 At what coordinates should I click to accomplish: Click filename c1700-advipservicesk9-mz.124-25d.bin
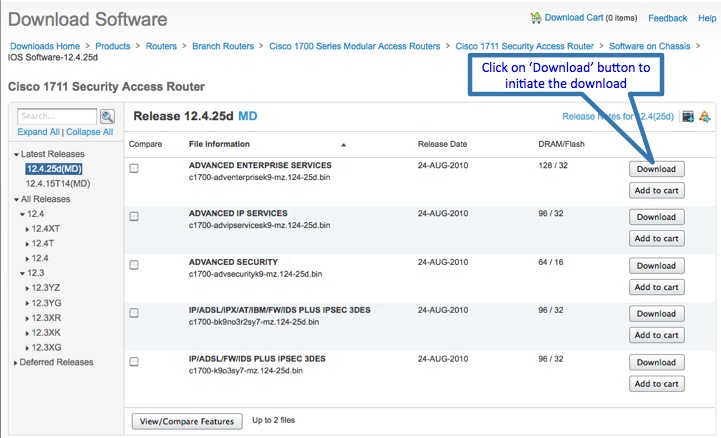coord(259,225)
